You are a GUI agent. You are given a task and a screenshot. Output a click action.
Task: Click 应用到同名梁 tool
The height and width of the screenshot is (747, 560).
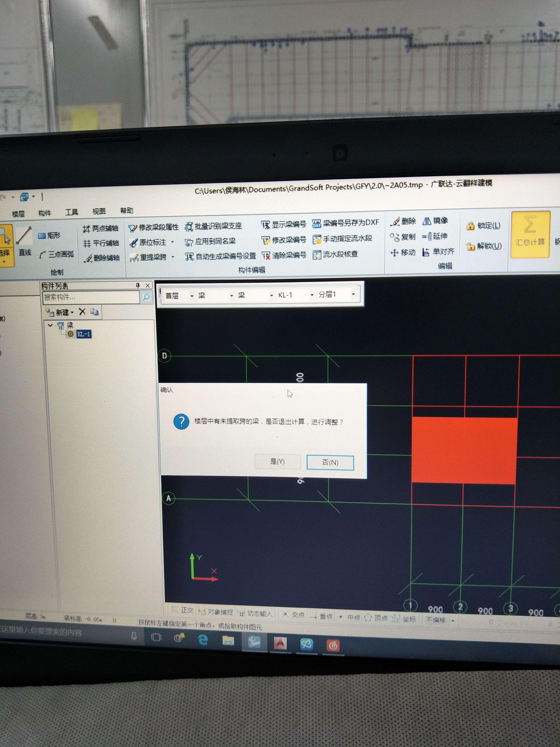(x=210, y=241)
